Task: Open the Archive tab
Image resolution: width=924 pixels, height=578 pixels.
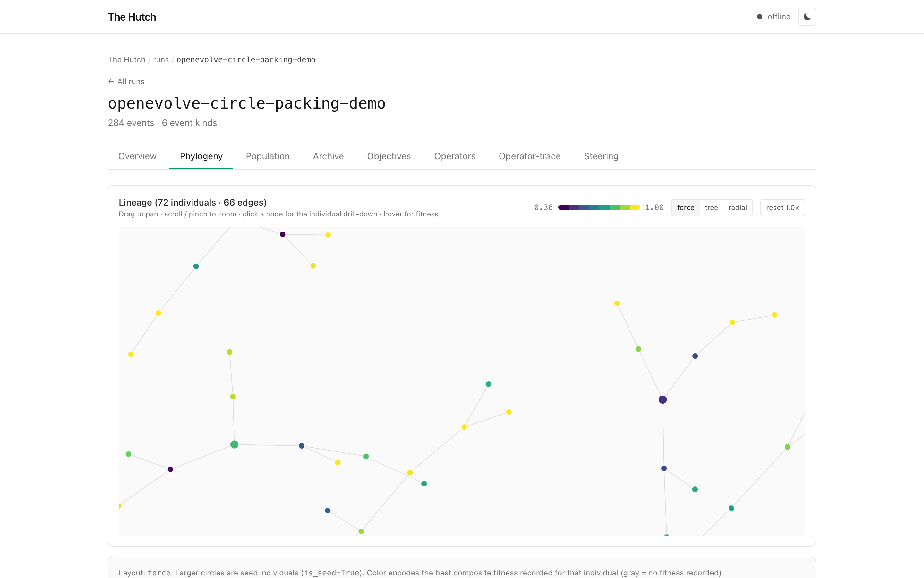Action: 328,156
